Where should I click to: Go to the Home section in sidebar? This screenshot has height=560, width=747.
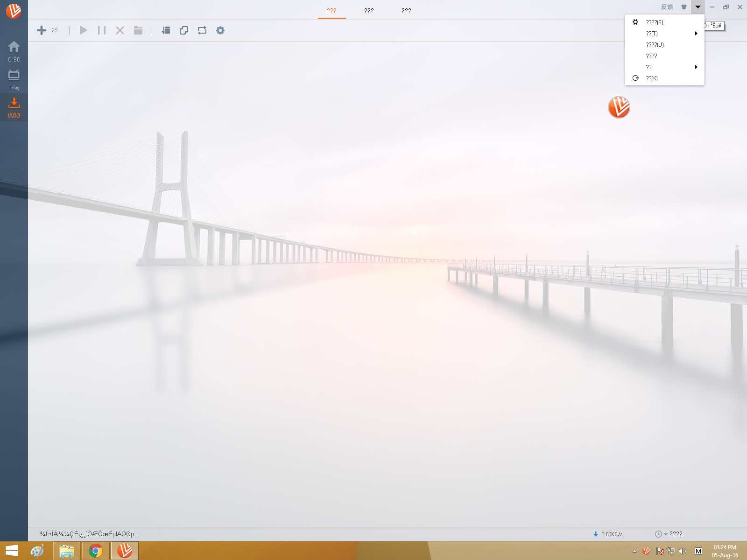(x=14, y=51)
